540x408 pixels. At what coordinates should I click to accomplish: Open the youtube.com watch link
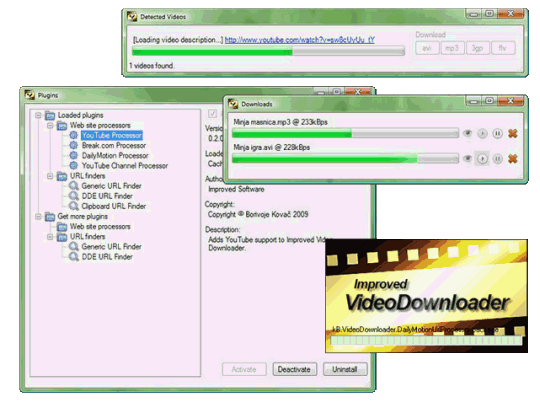(x=300, y=40)
